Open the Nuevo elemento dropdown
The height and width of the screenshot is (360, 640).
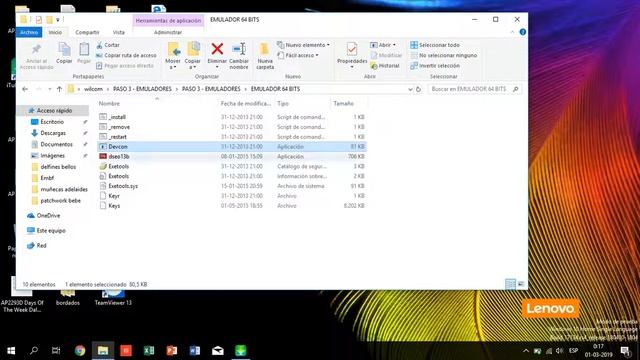pyautogui.click(x=303, y=45)
